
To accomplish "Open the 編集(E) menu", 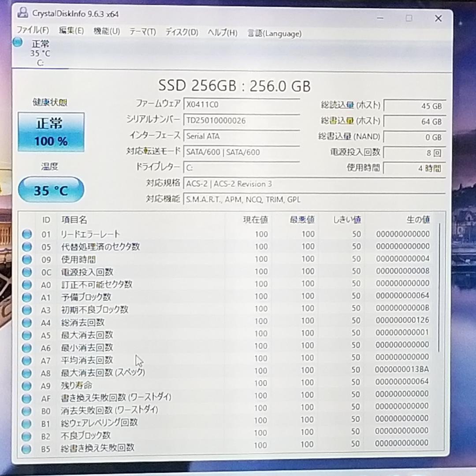I will (x=71, y=30).
